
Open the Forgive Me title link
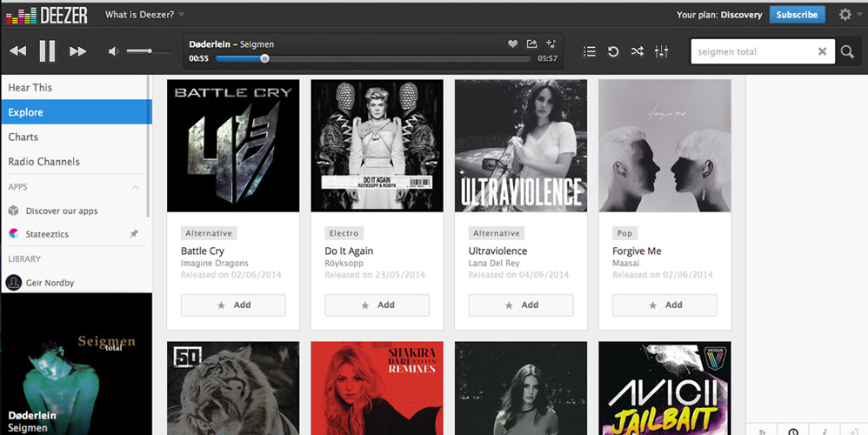click(637, 251)
